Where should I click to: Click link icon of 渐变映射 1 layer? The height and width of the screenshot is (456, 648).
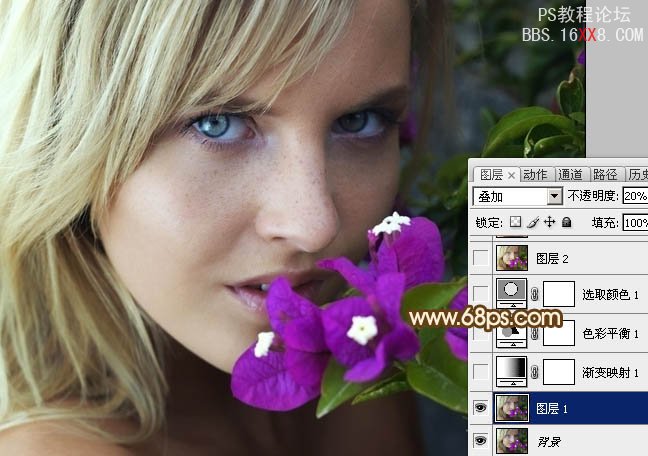click(535, 372)
